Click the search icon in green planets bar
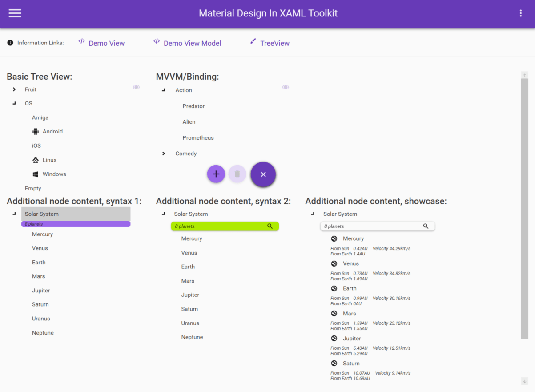This screenshot has height=392, width=535. coord(270,226)
